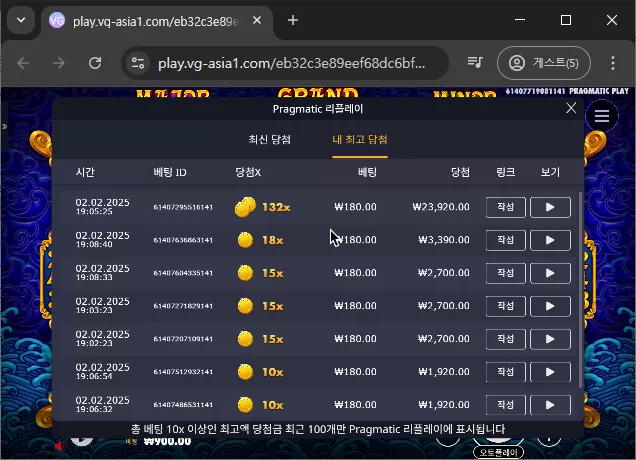Screen dimensions: 636x460
Task: Play replay of the 19:03:23 win
Action: 550,306
